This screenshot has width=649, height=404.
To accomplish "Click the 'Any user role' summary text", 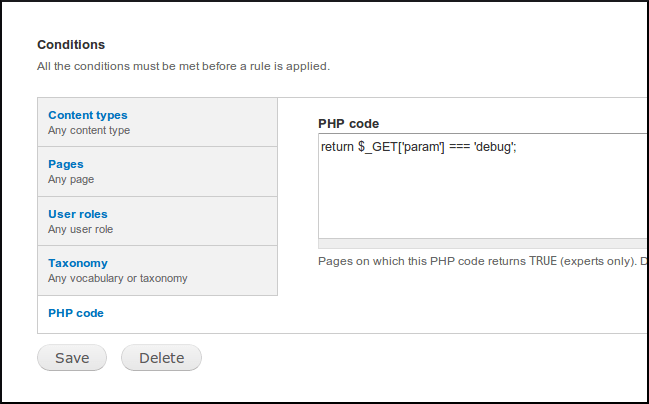I will 80,229.
